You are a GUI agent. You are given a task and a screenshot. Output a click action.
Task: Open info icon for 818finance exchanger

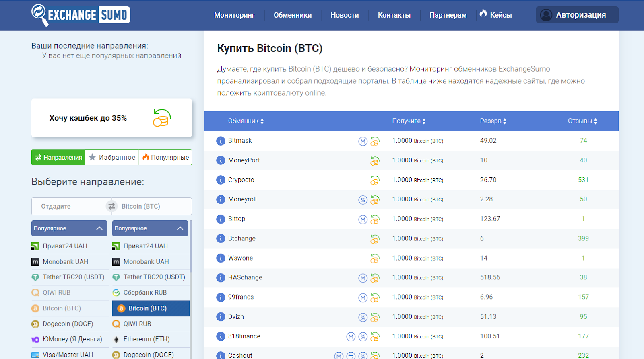[x=221, y=336]
